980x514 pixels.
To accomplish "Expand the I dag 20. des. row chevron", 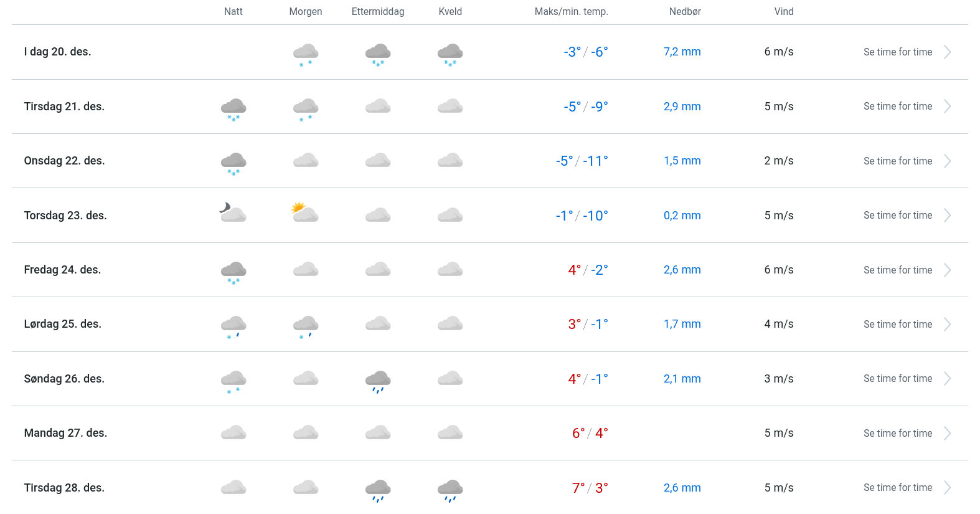I will tap(947, 52).
